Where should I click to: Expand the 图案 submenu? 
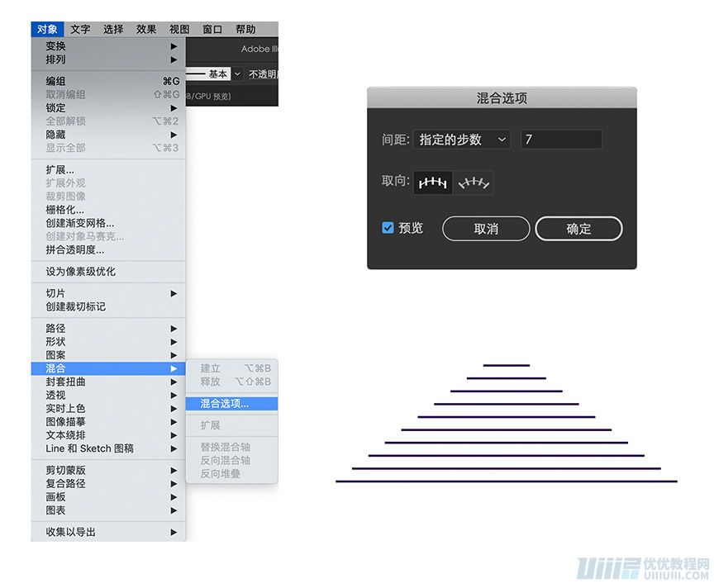click(x=108, y=355)
